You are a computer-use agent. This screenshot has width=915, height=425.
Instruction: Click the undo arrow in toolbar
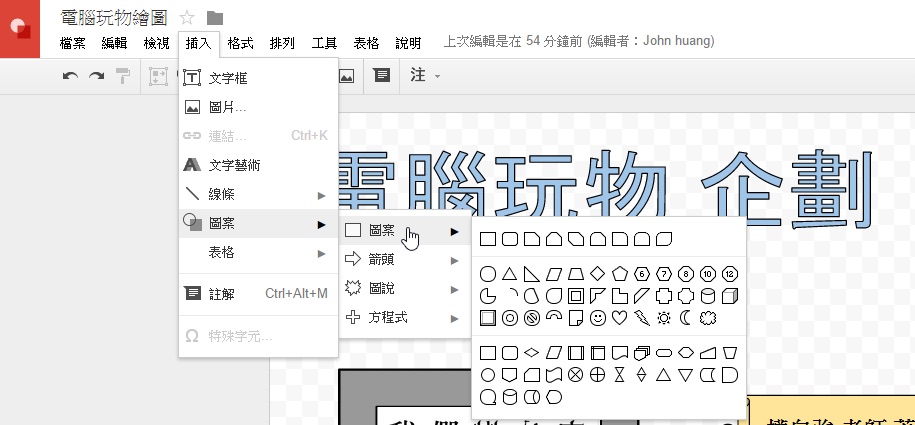[70, 75]
